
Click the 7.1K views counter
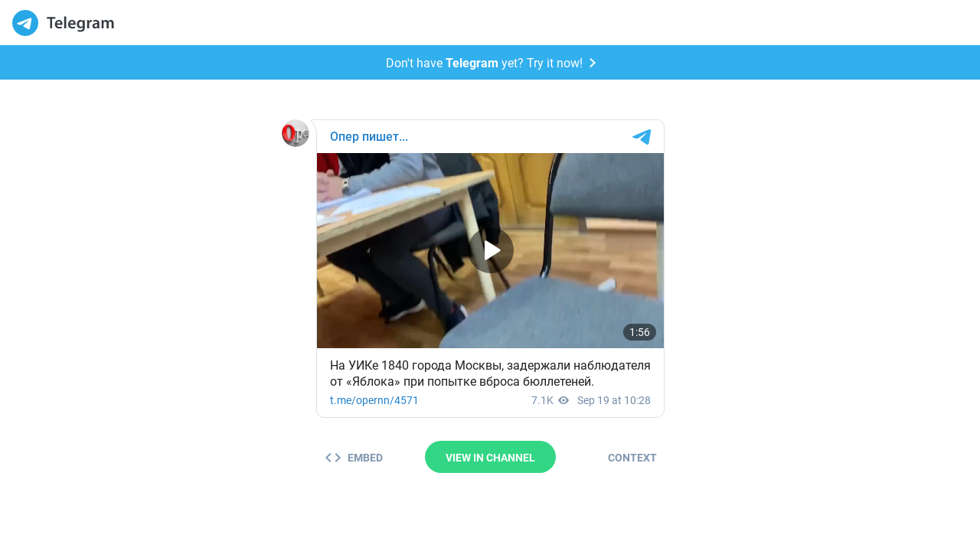(542, 400)
